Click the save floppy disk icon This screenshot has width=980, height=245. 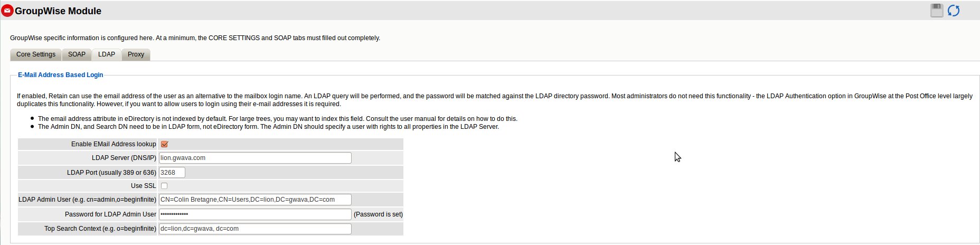point(936,11)
